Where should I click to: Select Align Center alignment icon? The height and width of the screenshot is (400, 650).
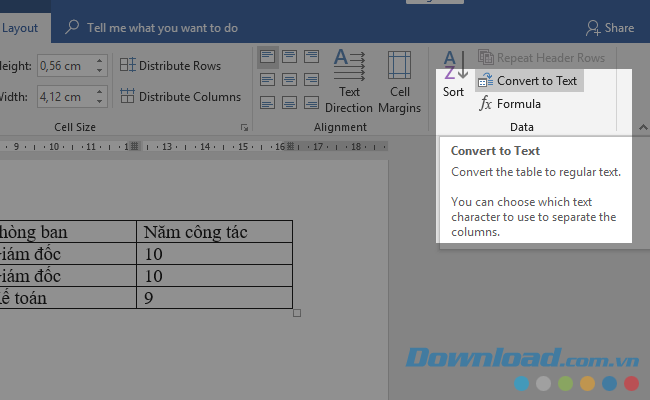[x=290, y=79]
